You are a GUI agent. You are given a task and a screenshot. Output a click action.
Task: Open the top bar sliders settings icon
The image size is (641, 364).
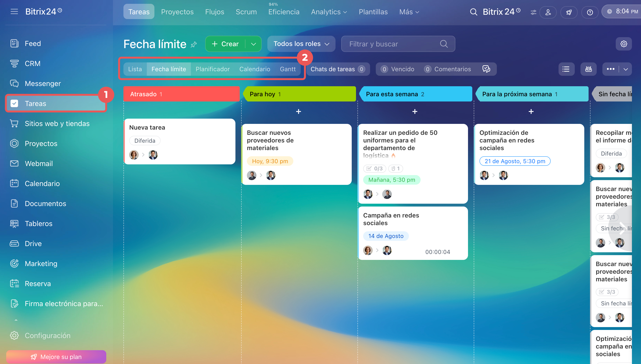pos(534,12)
